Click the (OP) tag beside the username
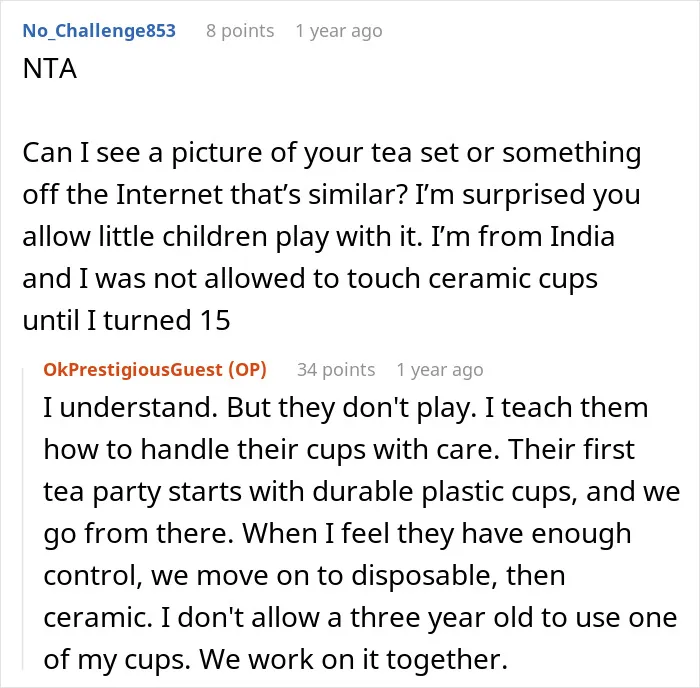Image resolution: width=700 pixels, height=688 pixels. pyautogui.click(x=247, y=370)
